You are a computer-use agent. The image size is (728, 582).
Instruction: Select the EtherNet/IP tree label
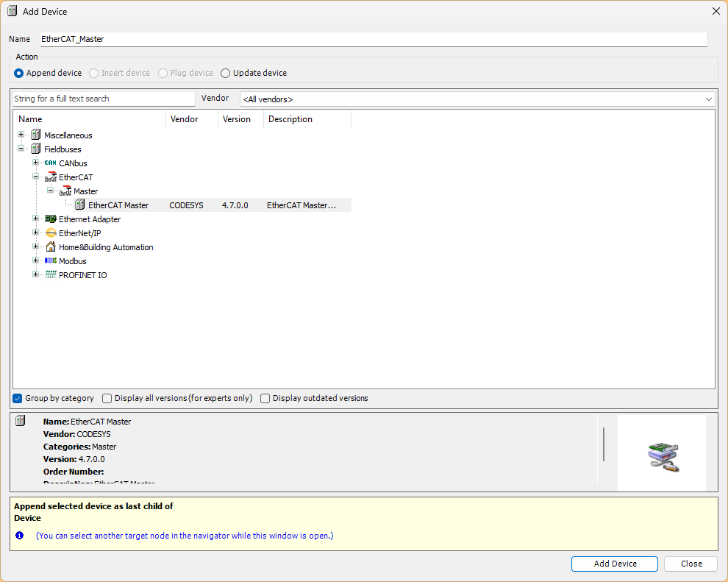pyautogui.click(x=80, y=233)
